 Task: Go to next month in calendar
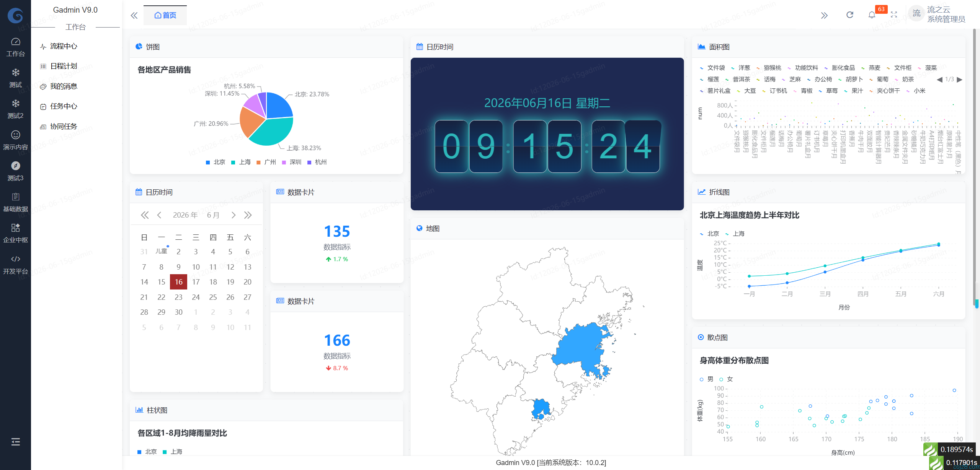tap(233, 215)
